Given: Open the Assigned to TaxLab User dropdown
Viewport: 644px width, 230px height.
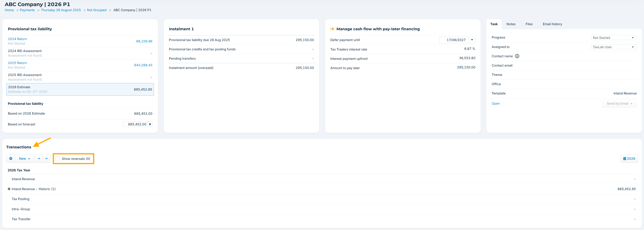Looking at the screenshot, I should (614, 47).
